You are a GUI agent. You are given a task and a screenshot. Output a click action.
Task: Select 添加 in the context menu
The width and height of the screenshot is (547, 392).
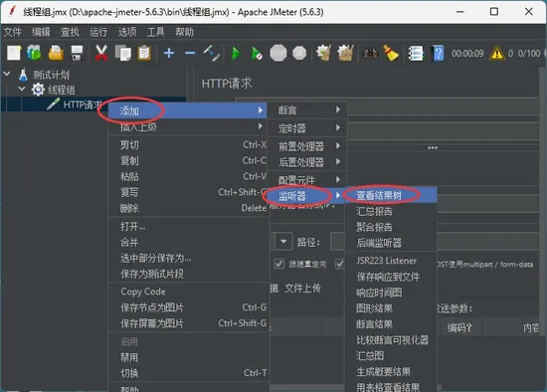[188, 110]
